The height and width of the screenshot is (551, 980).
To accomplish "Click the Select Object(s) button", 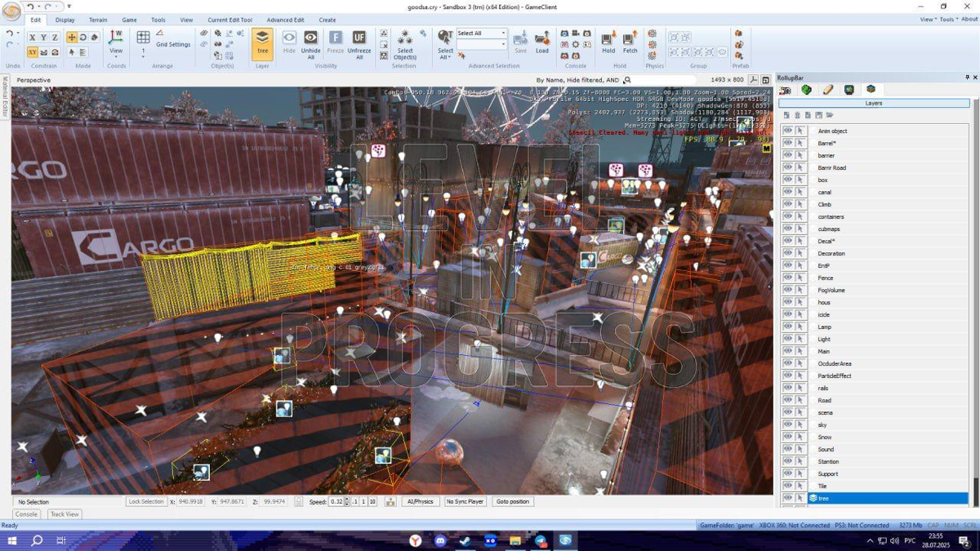I will (x=405, y=45).
